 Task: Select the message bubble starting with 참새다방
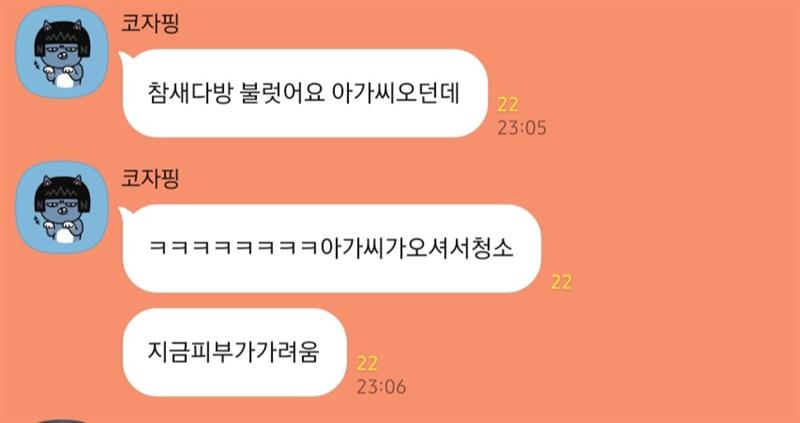point(305,93)
